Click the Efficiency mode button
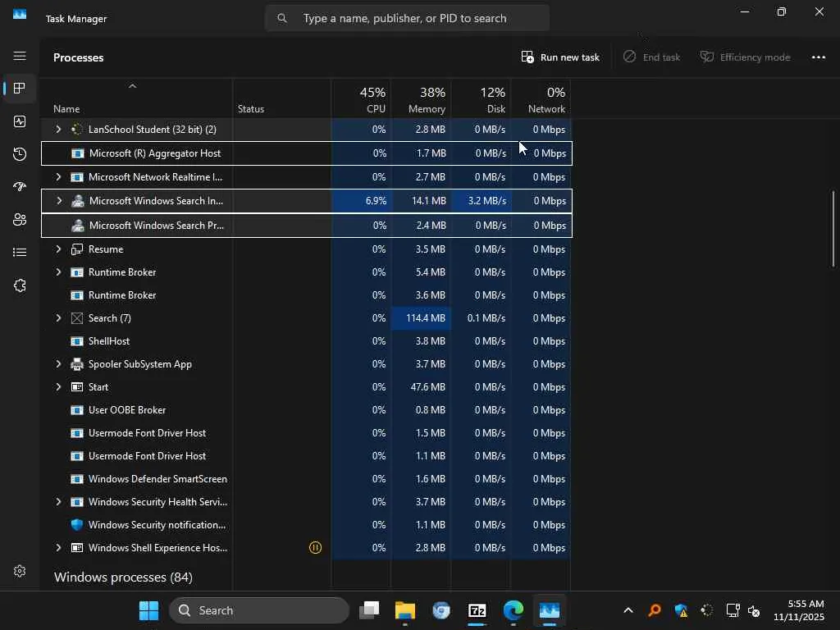 [x=745, y=57]
